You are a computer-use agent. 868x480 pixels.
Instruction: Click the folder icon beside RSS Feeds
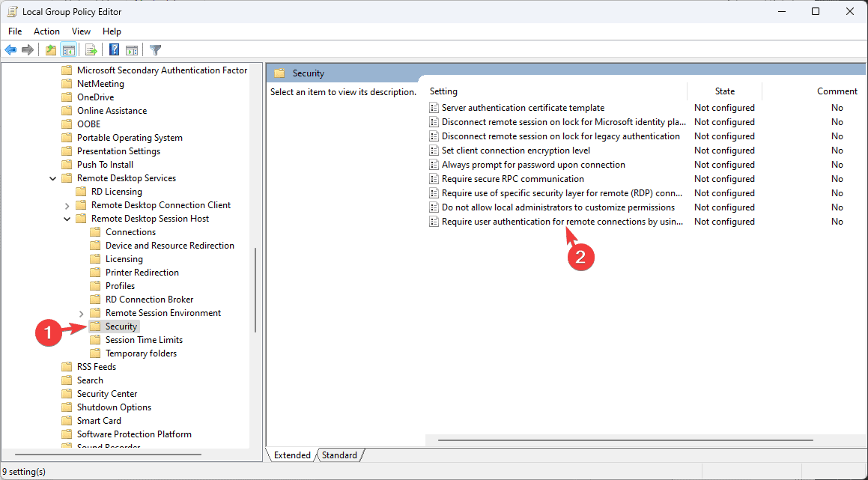pyautogui.click(x=67, y=367)
